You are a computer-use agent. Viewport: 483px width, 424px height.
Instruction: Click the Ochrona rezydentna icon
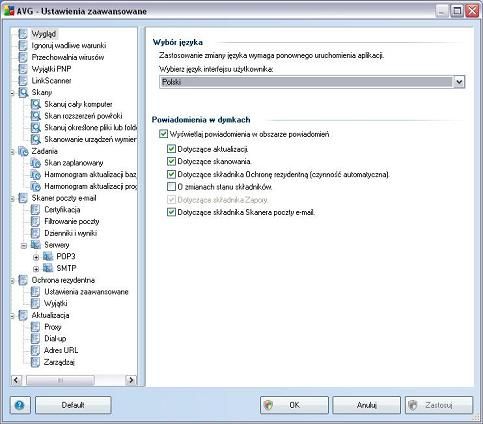pos(23,280)
